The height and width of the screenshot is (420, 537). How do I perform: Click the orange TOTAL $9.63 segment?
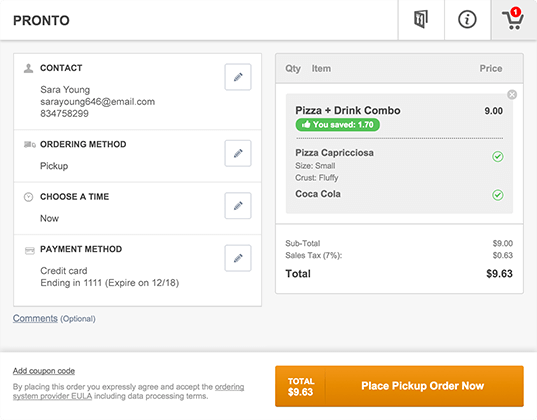click(300, 386)
